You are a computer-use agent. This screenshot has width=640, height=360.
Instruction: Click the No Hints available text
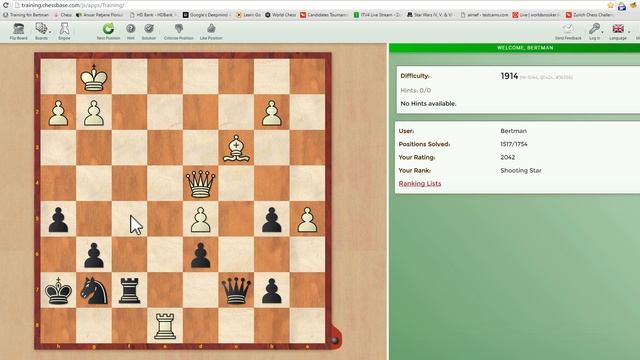pos(428,104)
